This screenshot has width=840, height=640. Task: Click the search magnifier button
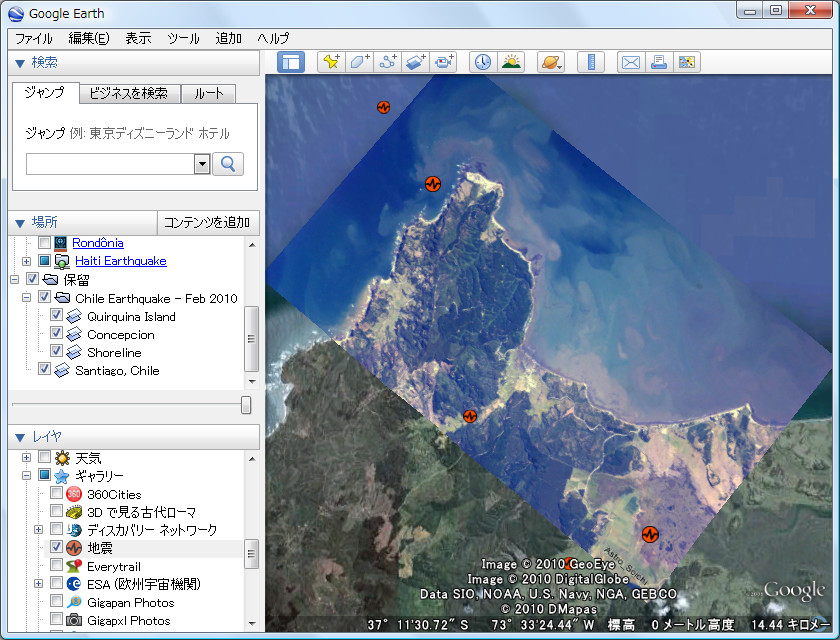point(228,164)
